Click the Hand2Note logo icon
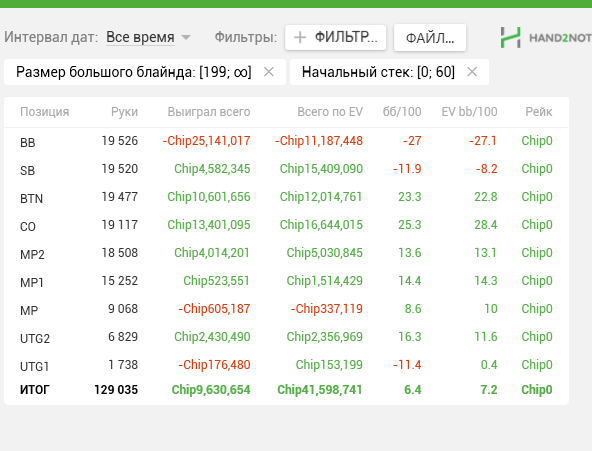The height and width of the screenshot is (451, 592). tap(510, 37)
